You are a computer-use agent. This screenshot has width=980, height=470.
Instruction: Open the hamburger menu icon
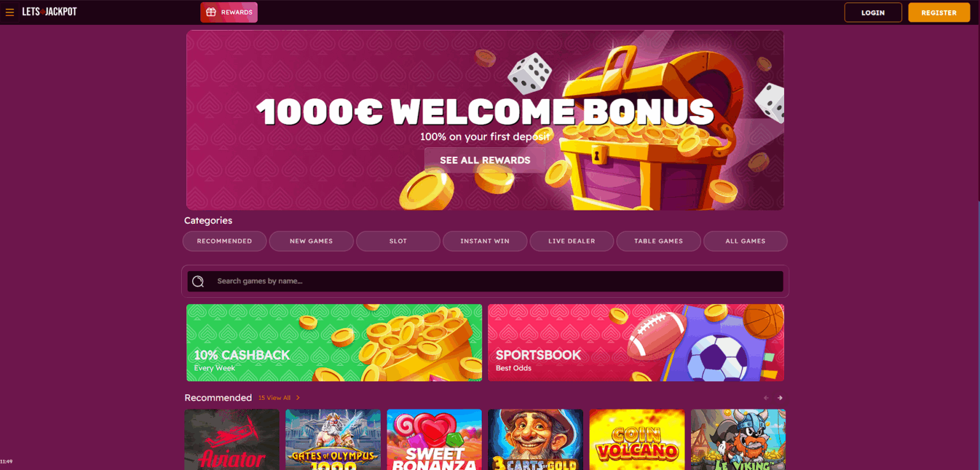pyautogui.click(x=10, y=12)
